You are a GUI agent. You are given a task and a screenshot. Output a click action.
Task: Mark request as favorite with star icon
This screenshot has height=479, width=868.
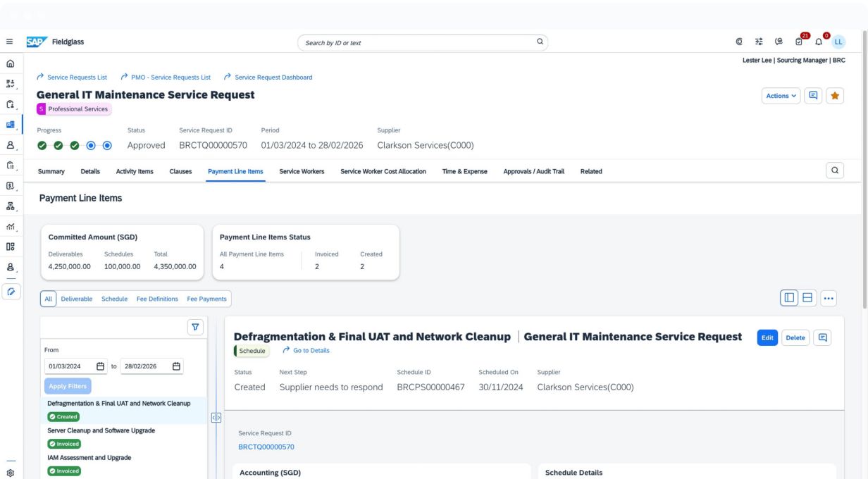[x=834, y=95]
